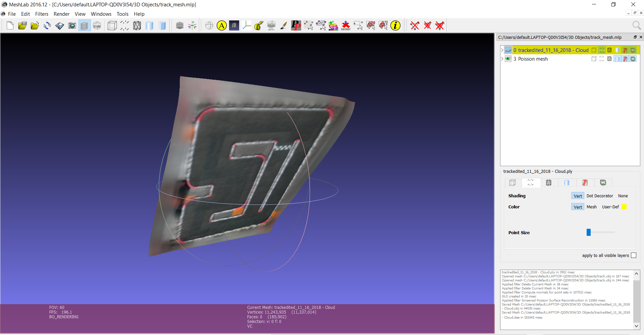
Task: Open the Filters menu
Action: click(x=42, y=14)
